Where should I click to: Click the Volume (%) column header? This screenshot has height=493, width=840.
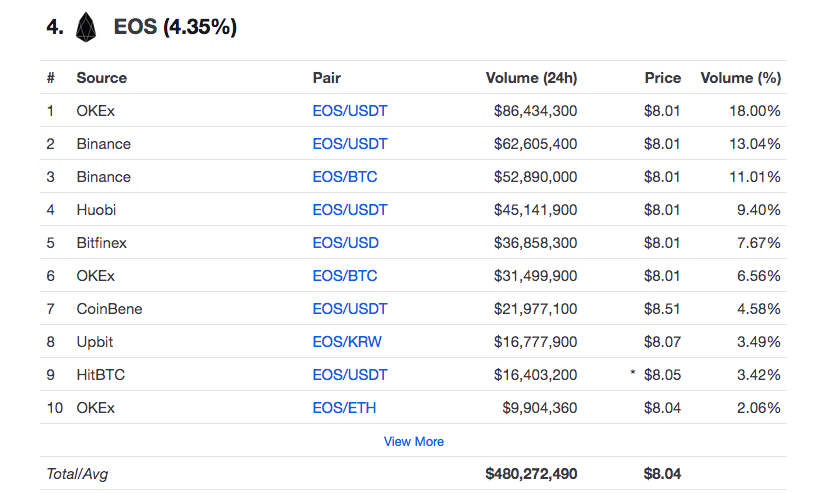[741, 78]
